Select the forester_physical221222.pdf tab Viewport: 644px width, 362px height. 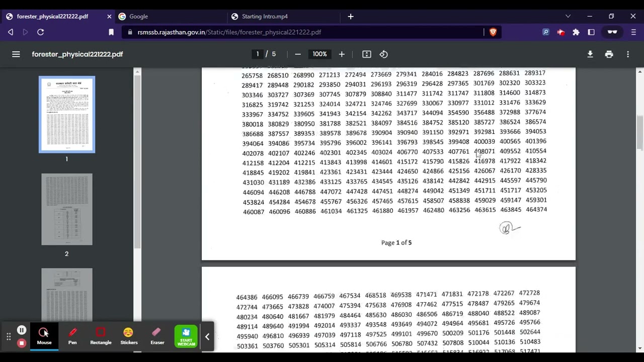point(53,17)
